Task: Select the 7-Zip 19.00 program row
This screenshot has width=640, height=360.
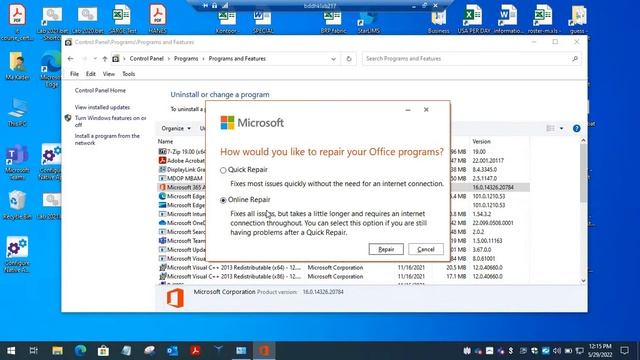Action: click(182, 151)
